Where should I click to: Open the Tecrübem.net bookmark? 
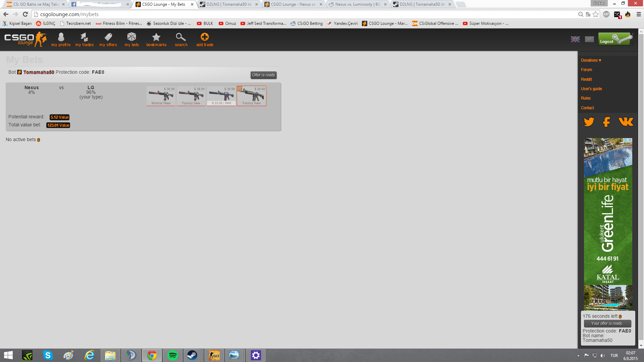click(x=75, y=23)
